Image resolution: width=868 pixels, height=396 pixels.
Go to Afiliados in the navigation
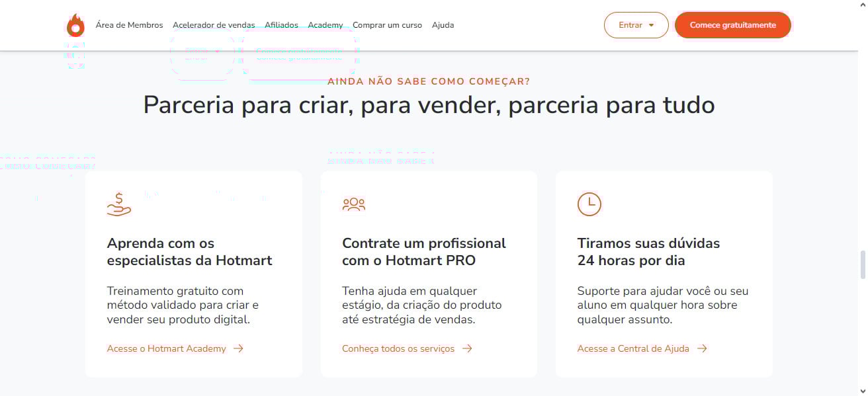click(x=281, y=25)
